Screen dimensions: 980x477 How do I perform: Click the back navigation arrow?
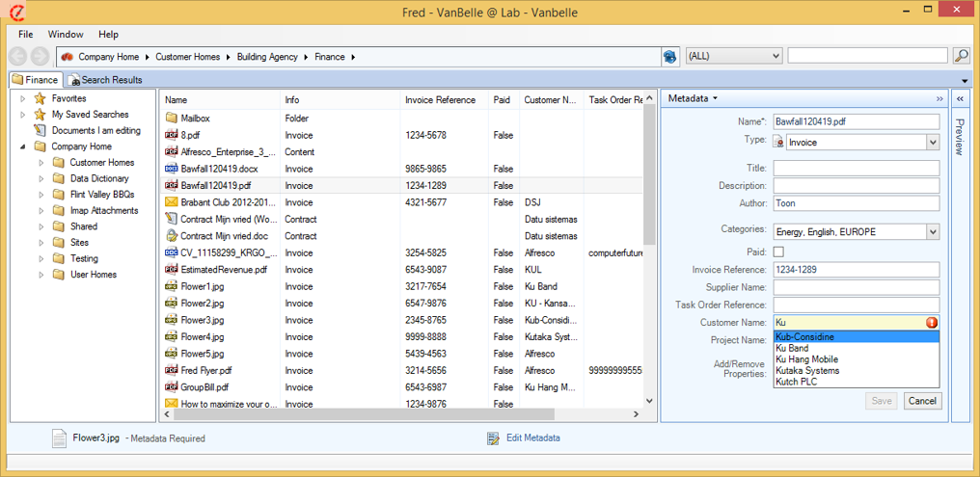(x=18, y=57)
